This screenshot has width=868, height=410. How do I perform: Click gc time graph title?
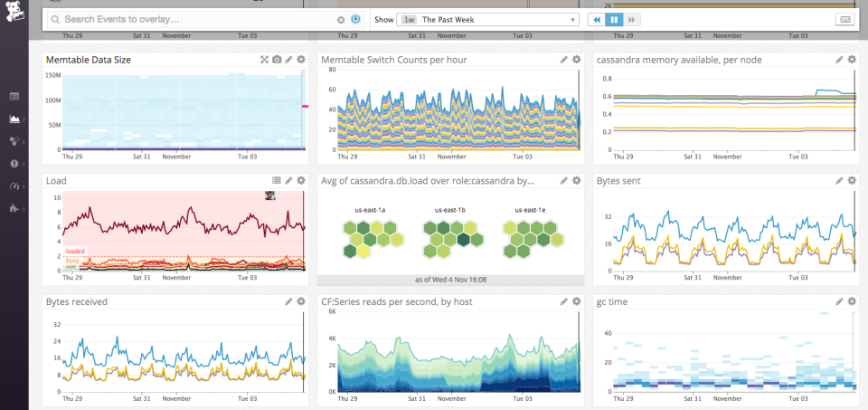[x=612, y=302]
